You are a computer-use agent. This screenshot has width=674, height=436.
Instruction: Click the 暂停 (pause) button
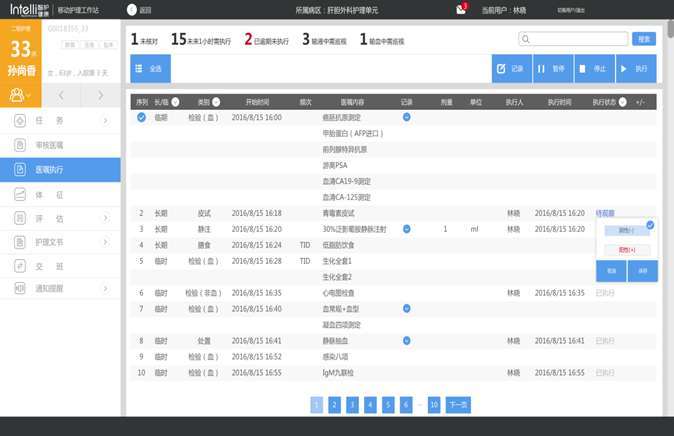(552, 69)
